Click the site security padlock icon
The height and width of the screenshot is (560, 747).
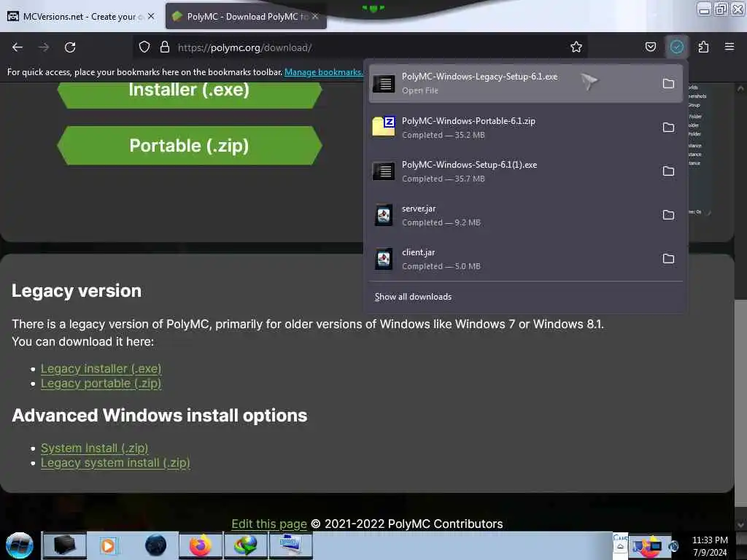(165, 47)
